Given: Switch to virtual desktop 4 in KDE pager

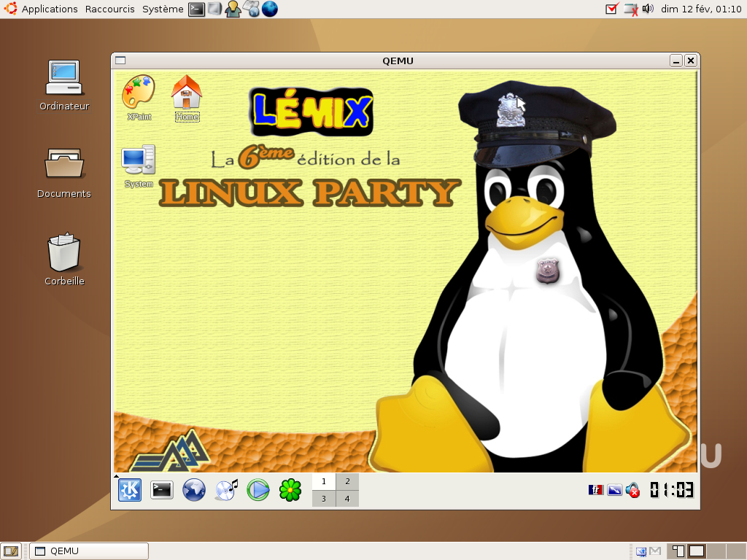Looking at the screenshot, I should tap(347, 499).
